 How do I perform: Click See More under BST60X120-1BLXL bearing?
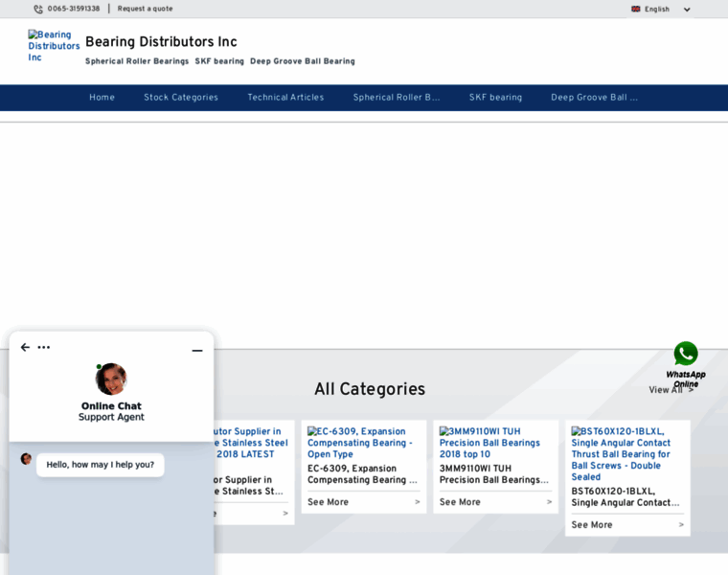pos(592,525)
